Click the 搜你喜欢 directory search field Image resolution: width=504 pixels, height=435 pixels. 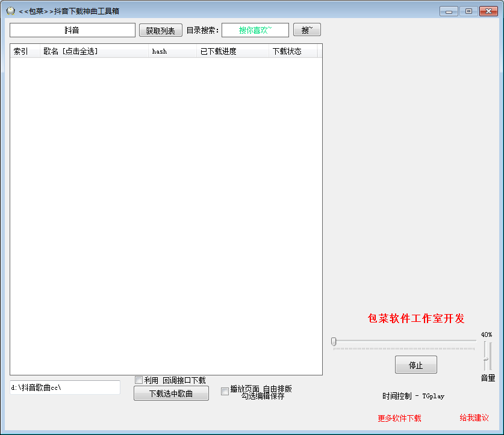[255, 30]
